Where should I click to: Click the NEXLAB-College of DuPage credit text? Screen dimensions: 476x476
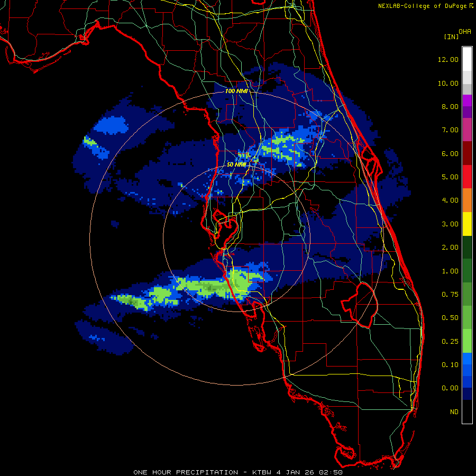pyautogui.click(x=423, y=6)
